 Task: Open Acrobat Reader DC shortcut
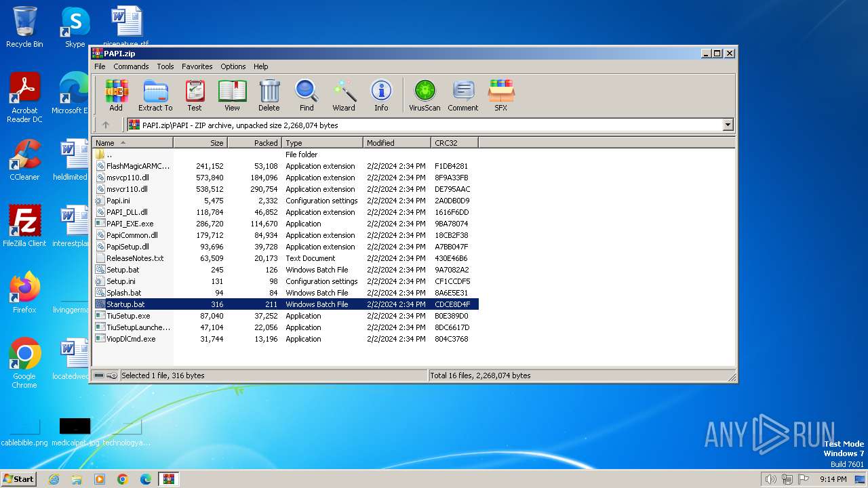click(24, 98)
